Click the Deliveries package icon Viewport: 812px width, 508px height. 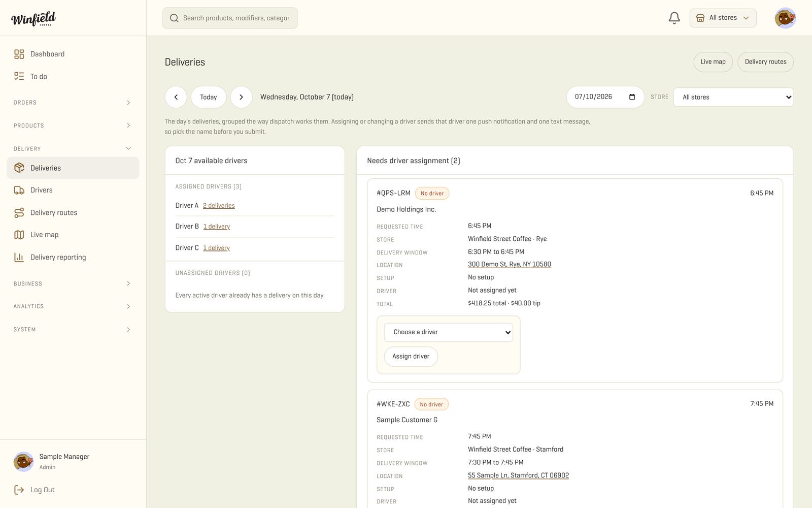coord(19,168)
